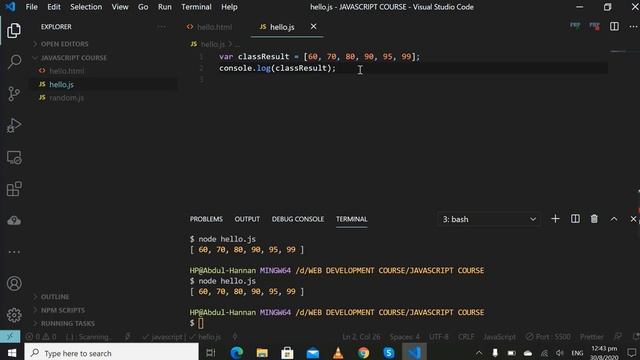Switch to the Output panel tab
The height and width of the screenshot is (360, 640).
(247, 219)
